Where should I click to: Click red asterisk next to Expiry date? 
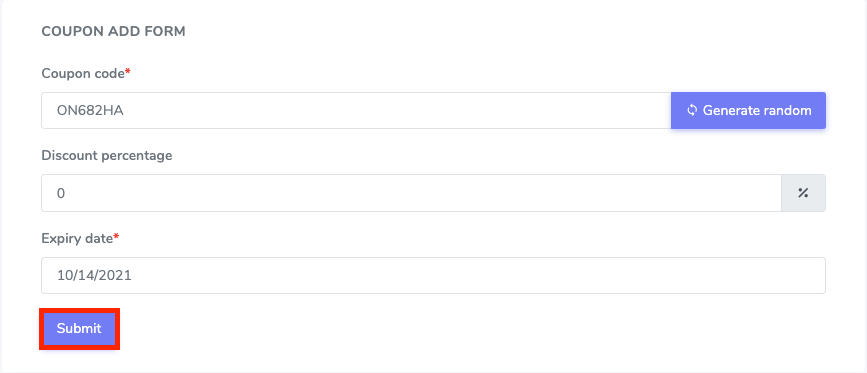click(117, 237)
